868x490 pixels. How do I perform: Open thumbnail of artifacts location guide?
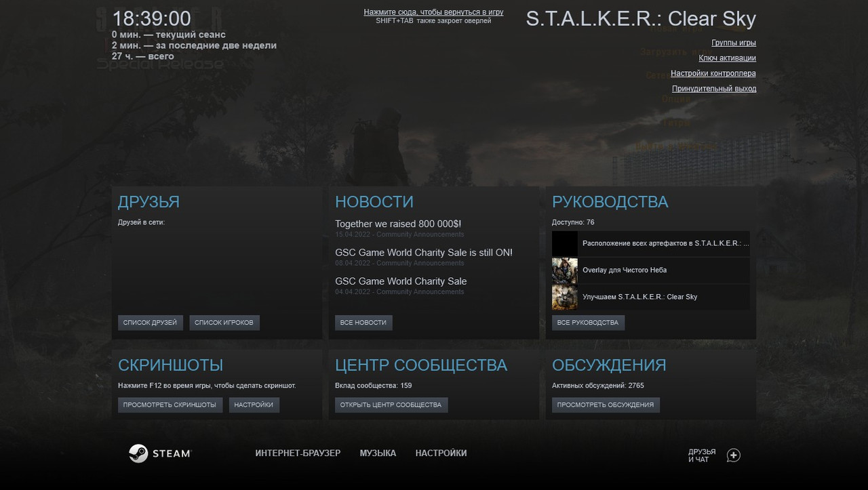(x=564, y=243)
